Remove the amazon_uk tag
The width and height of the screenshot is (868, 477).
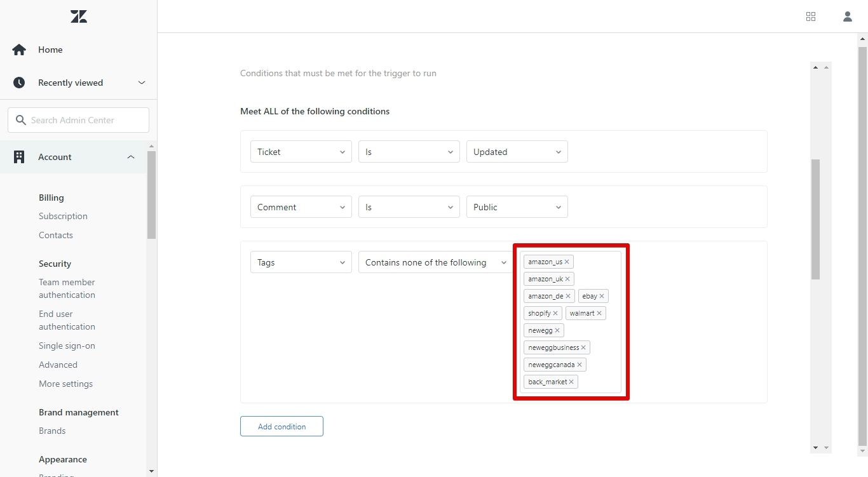point(567,279)
